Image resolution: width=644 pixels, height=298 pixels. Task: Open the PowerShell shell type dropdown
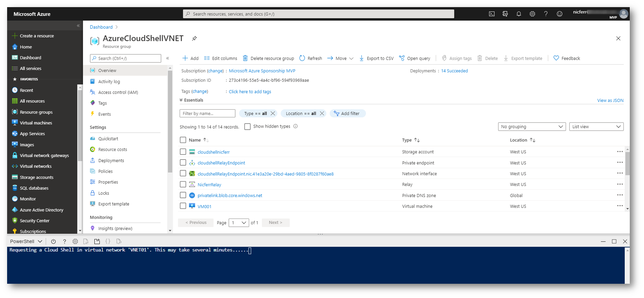coord(26,241)
